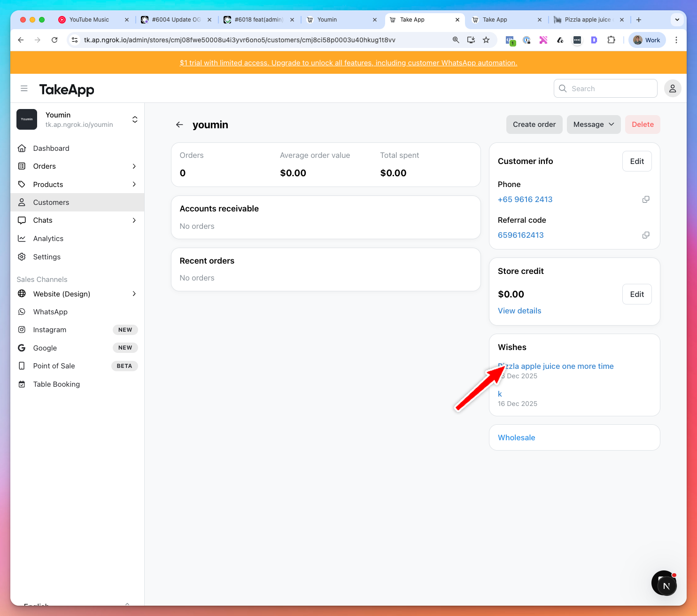This screenshot has width=697, height=616.
Task: Open the user account avatar menu
Action: (673, 88)
